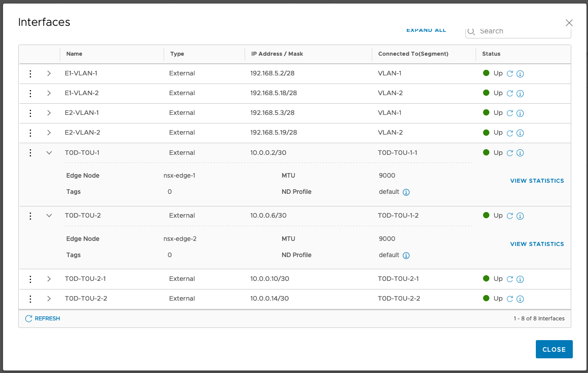Click Expand All link
Image resolution: width=588 pixels, height=373 pixels.
426,30
